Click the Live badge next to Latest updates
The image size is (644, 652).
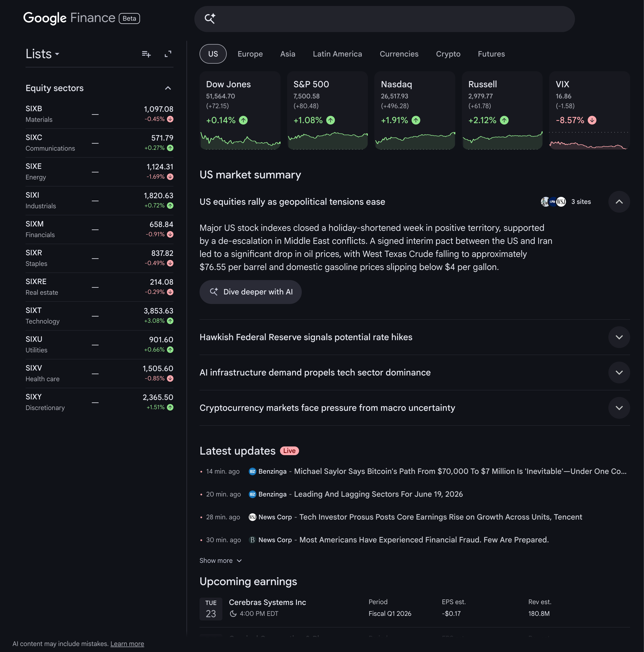[290, 451]
